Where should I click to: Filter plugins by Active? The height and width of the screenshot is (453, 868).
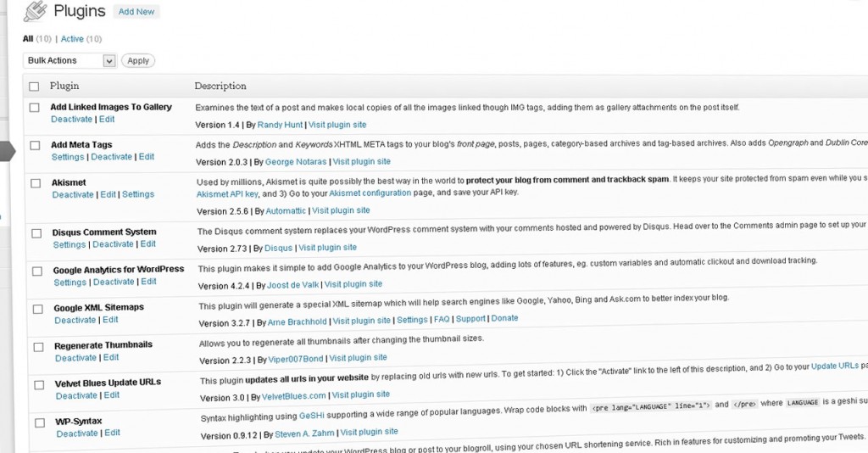pyautogui.click(x=72, y=39)
